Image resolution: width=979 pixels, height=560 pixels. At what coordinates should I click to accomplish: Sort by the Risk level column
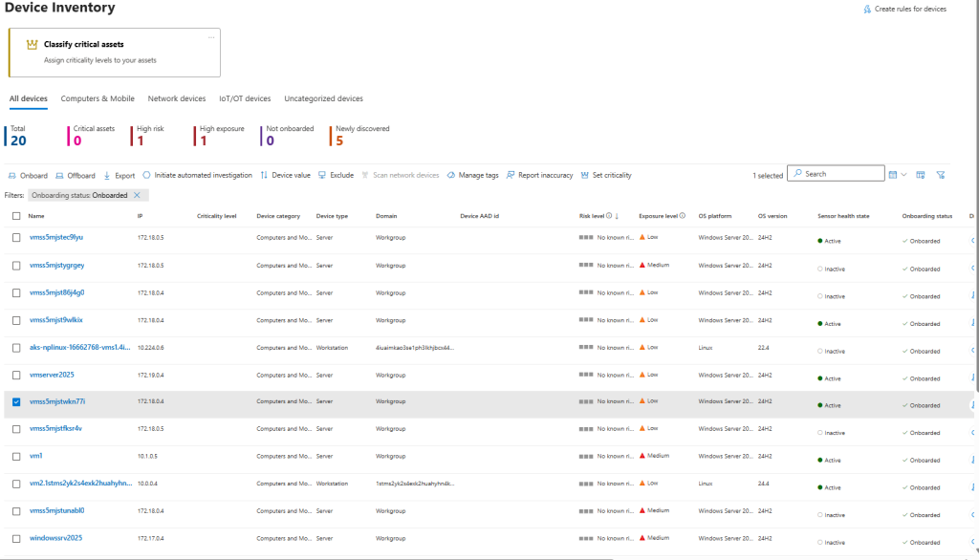[591, 216]
